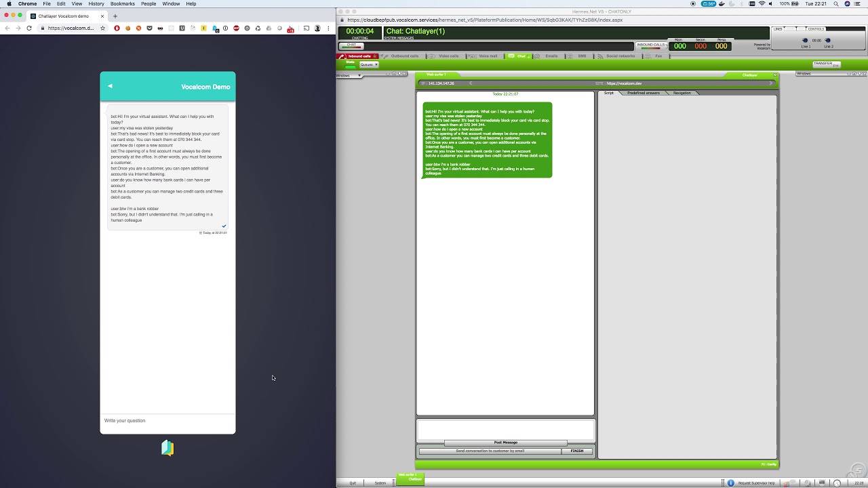The width and height of the screenshot is (868, 488).
Task: Click the agent message input box
Action: tap(505, 430)
